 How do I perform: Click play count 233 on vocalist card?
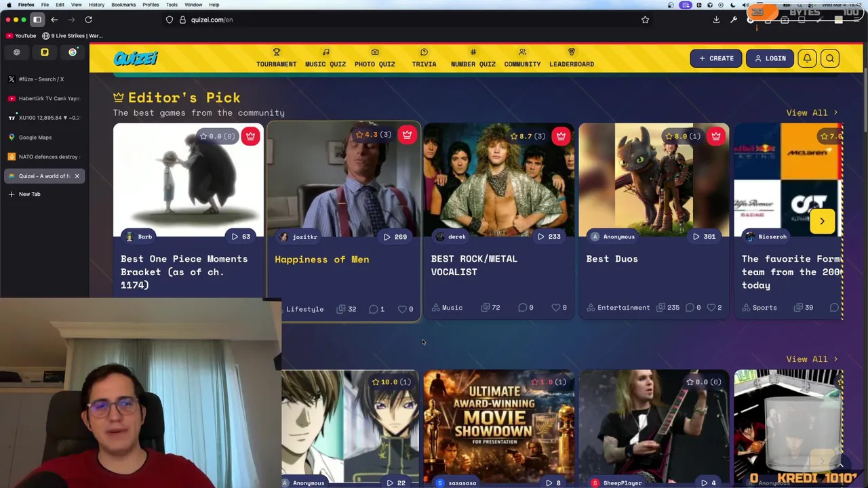pyautogui.click(x=549, y=237)
